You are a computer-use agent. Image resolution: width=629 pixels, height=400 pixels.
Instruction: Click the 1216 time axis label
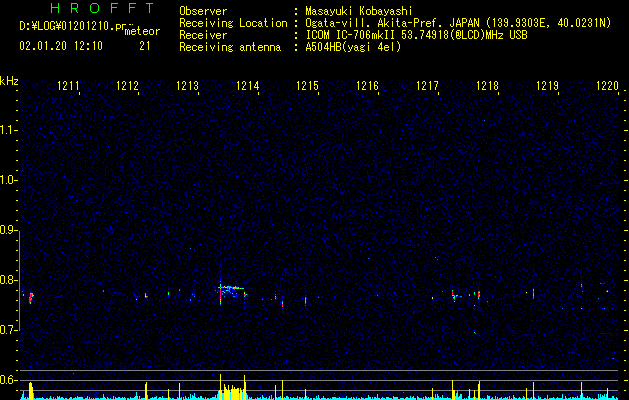click(x=367, y=86)
